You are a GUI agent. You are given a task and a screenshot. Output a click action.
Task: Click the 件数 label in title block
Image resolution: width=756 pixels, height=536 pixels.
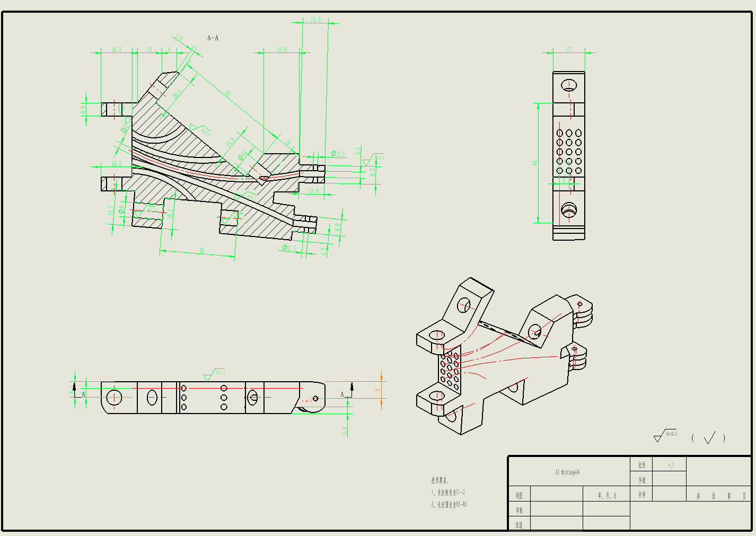(641, 480)
